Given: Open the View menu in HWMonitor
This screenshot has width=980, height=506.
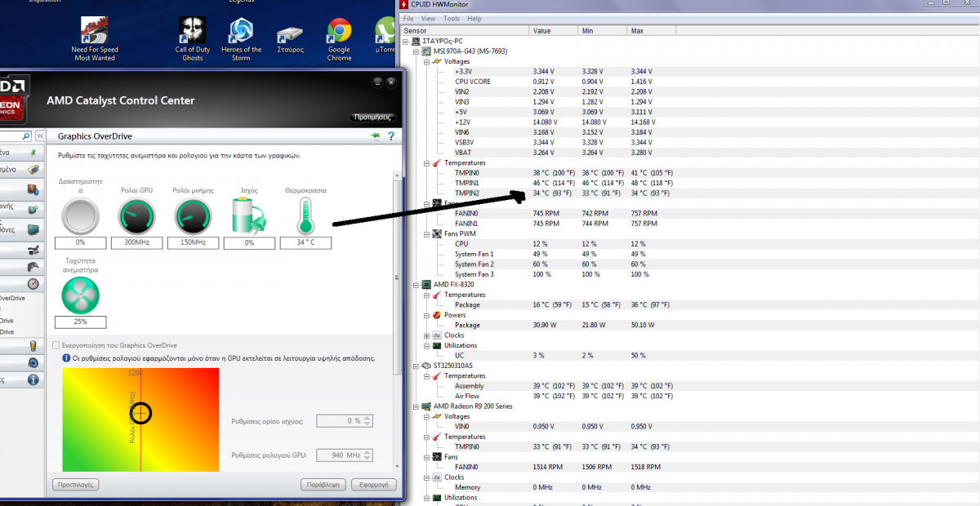Looking at the screenshot, I should tap(428, 18).
